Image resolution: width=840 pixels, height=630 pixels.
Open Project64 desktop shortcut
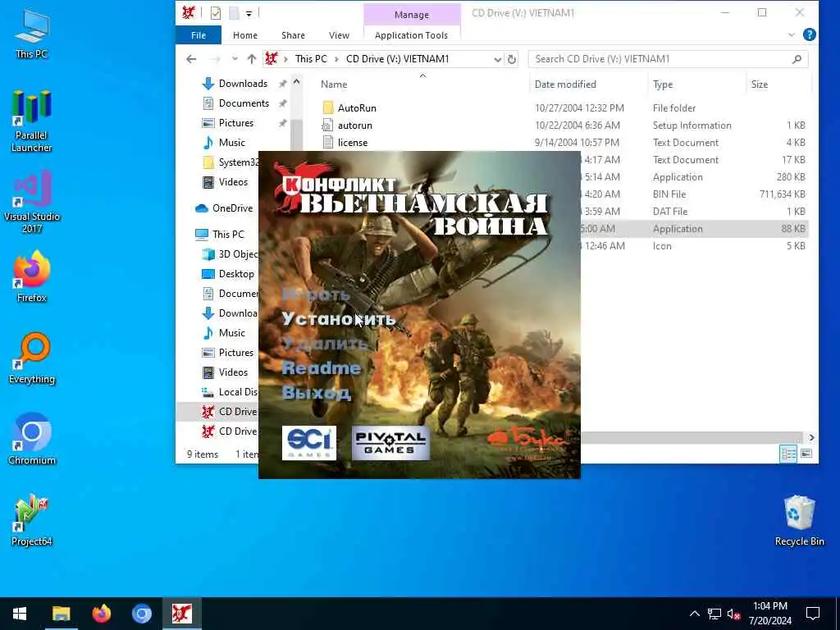[32, 520]
